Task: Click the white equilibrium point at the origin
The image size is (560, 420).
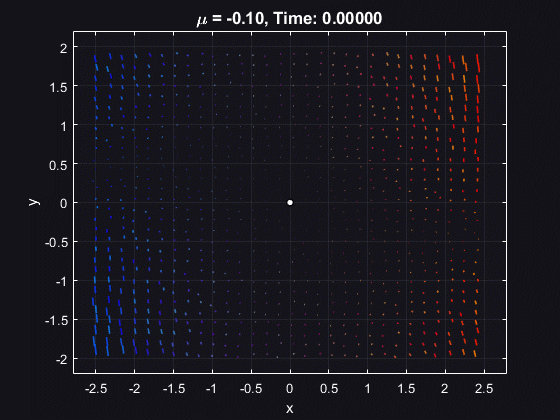Action: 290,202
